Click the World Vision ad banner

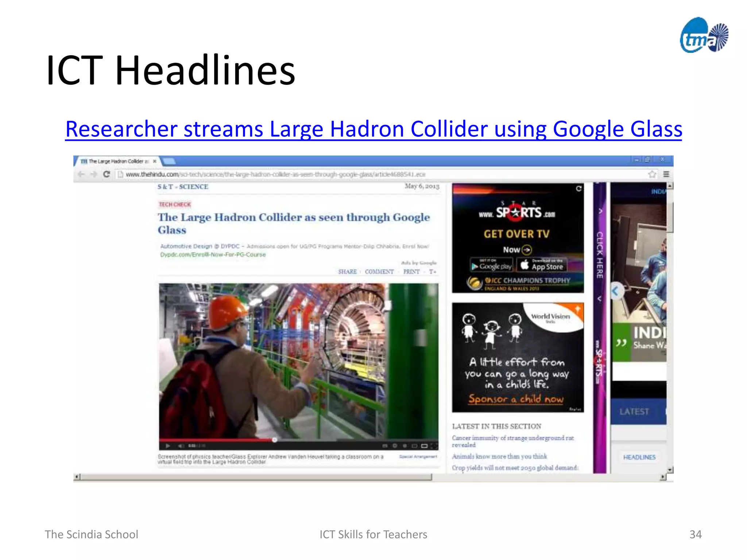click(x=518, y=357)
